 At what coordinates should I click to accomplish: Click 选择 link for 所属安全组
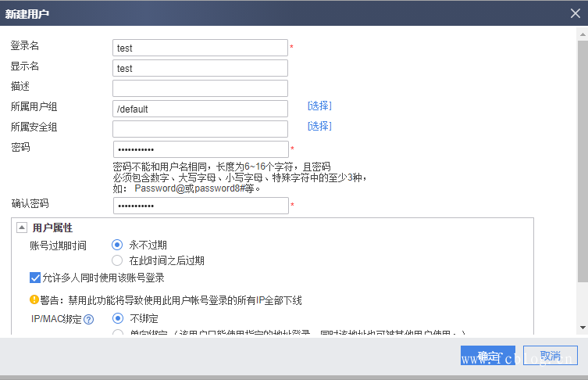pos(319,127)
